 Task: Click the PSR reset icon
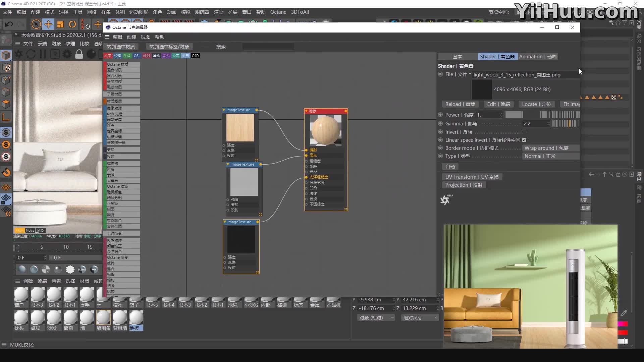85,24
